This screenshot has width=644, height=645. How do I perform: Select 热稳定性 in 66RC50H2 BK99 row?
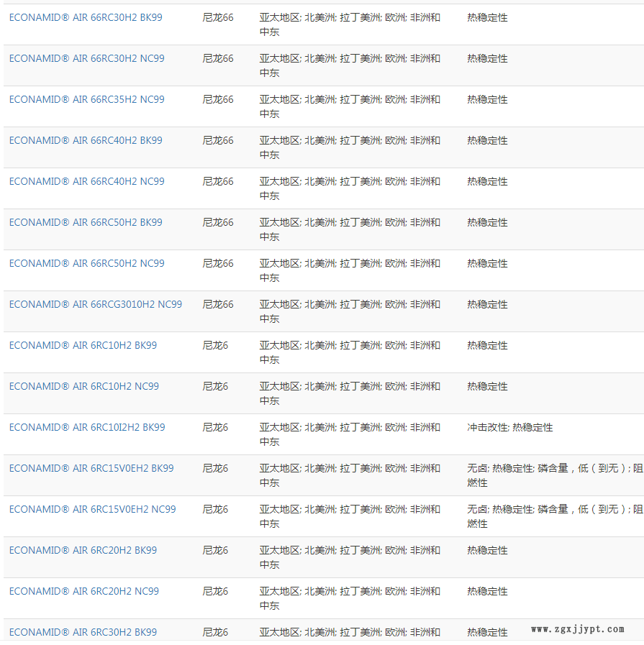point(487,222)
